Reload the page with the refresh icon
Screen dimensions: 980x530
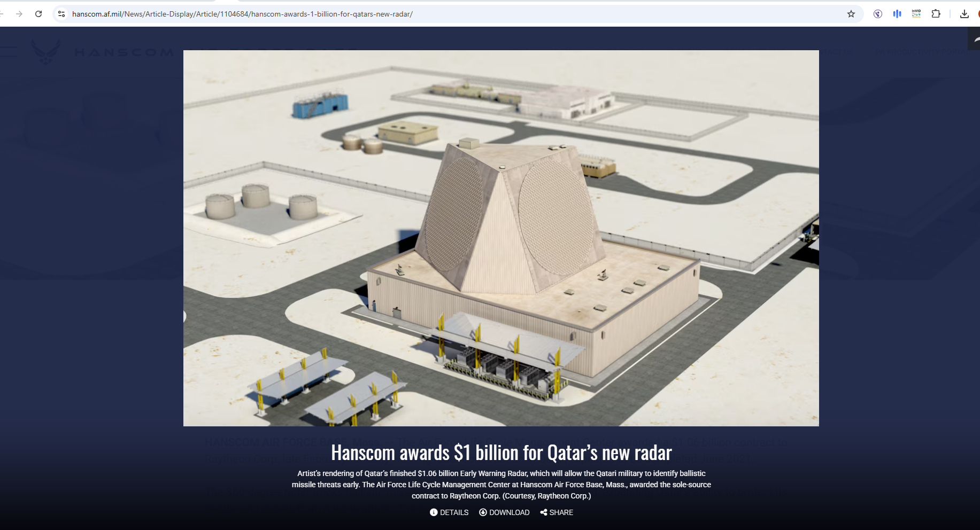[x=38, y=14]
